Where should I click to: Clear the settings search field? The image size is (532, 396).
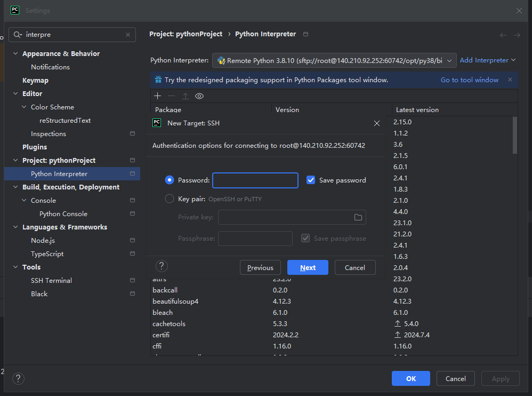(x=128, y=35)
